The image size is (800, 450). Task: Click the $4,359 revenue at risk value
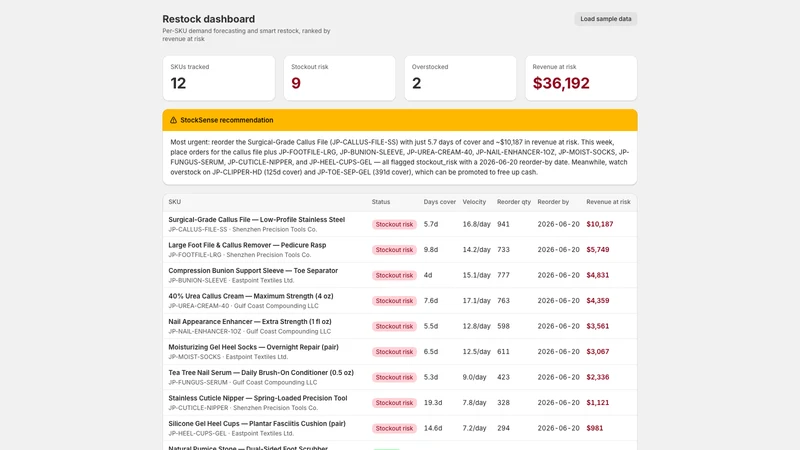click(597, 301)
